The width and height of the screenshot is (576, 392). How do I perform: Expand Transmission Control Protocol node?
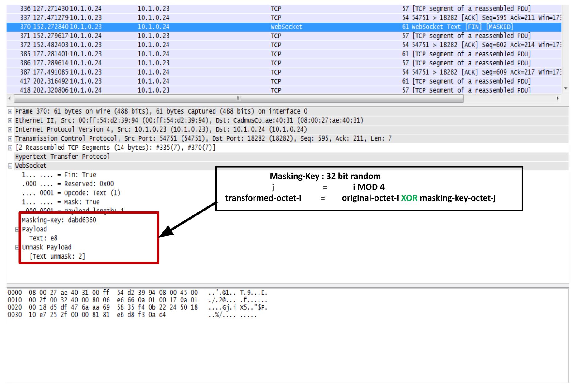(10, 139)
